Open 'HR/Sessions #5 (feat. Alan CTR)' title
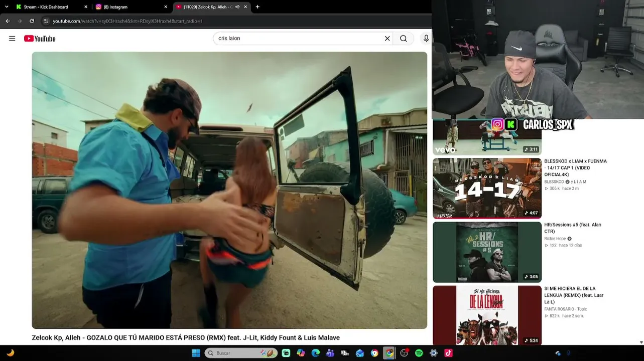Screen dimensions: 644x361 [572, 228]
